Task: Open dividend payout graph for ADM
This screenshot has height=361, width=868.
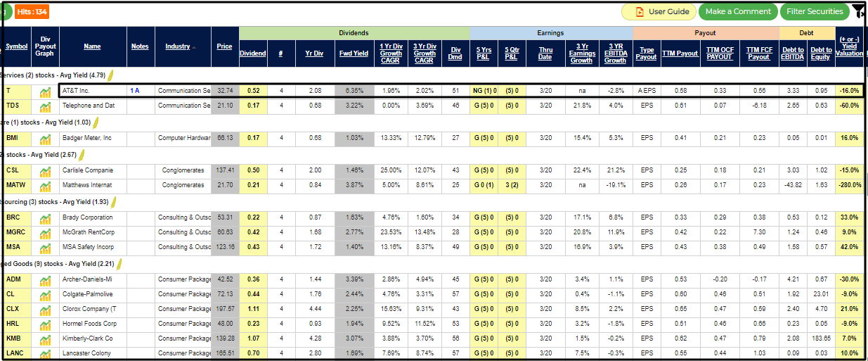Action: click(45, 280)
